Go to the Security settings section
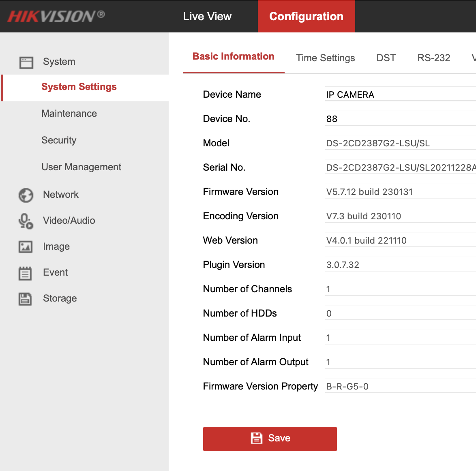The height and width of the screenshot is (471, 476). [x=59, y=140]
